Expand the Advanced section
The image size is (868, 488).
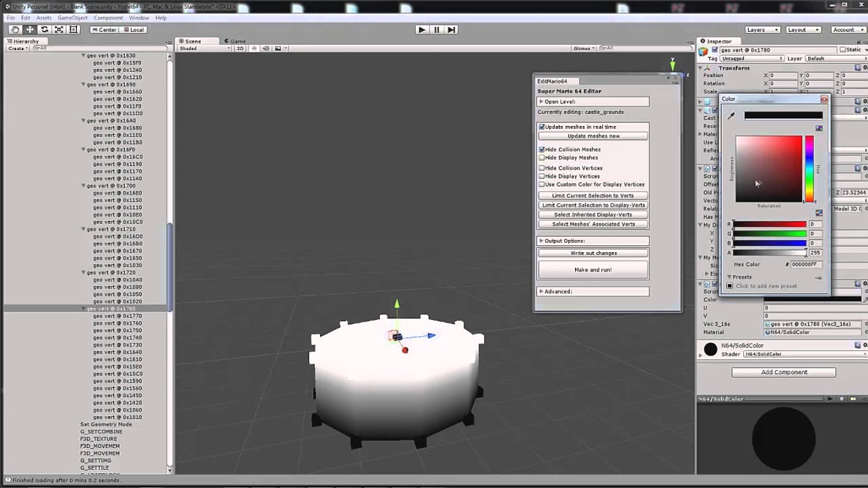[593, 291]
